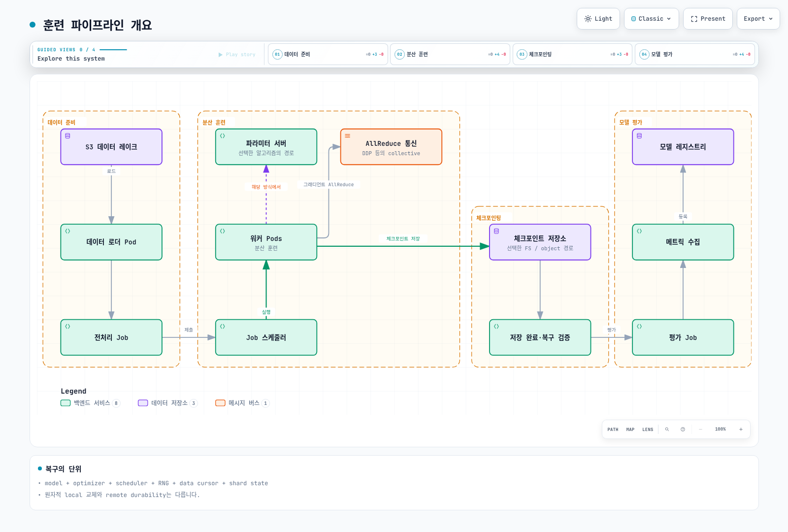Viewport: 788px width, 532px height.
Task: Filter legend by 메시지 버스 swatch
Action: 220,403
